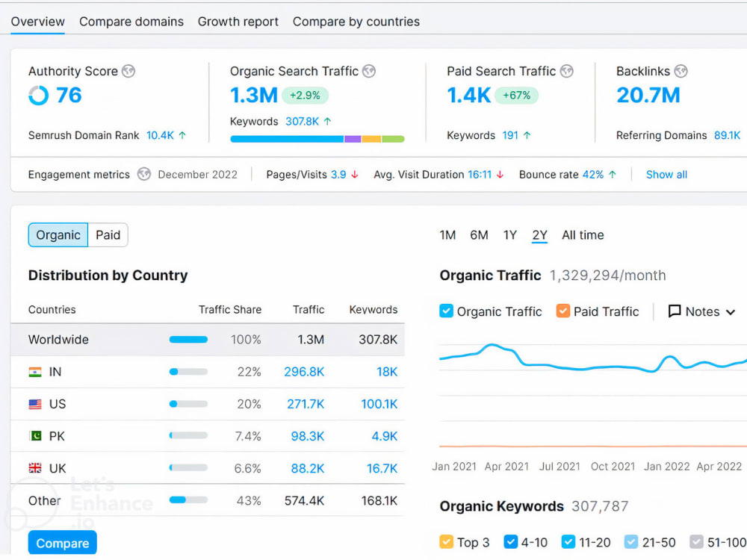747x560 pixels.
Task: Select the 1Y time range
Action: (509, 234)
